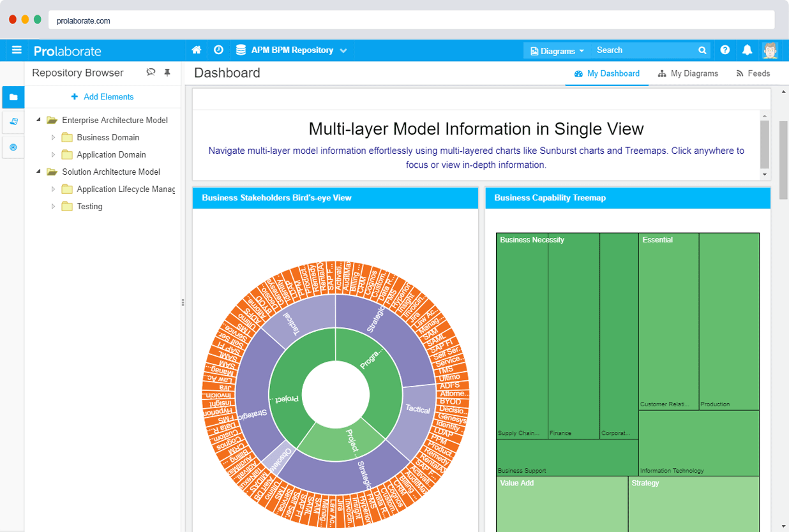This screenshot has width=789, height=532.
Task: Open the user profile avatar menu
Action: coord(770,50)
